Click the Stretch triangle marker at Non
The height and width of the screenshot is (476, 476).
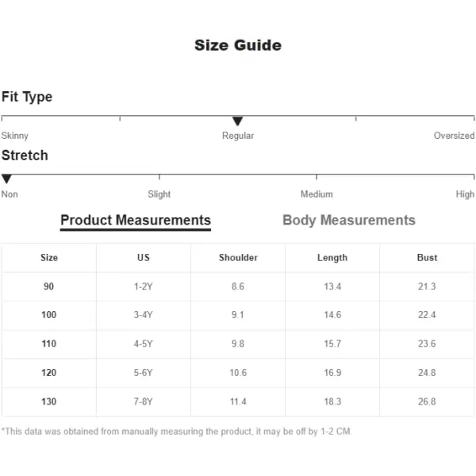6,178
